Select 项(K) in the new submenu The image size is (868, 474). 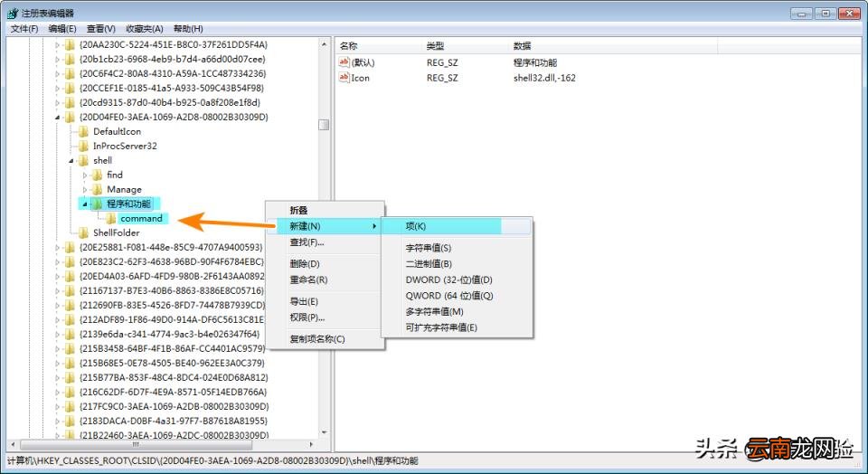pyautogui.click(x=457, y=226)
